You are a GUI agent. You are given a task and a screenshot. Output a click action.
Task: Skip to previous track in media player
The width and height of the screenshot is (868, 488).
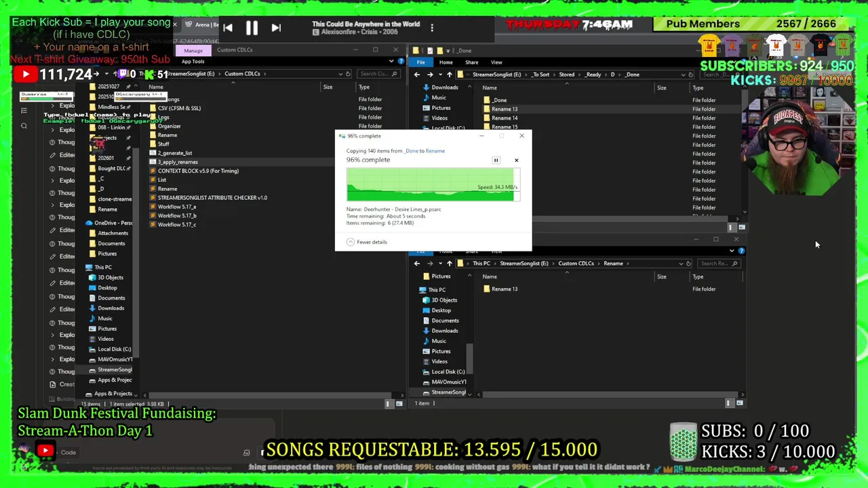[228, 28]
